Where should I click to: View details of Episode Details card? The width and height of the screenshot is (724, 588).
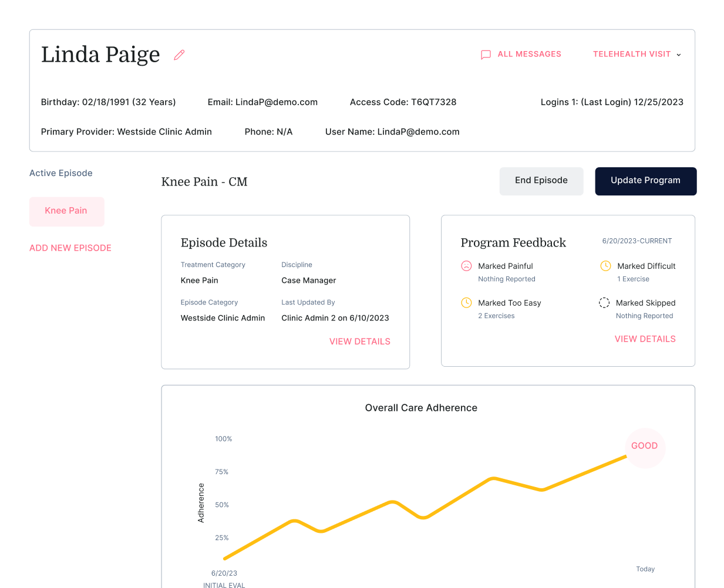[x=359, y=342]
